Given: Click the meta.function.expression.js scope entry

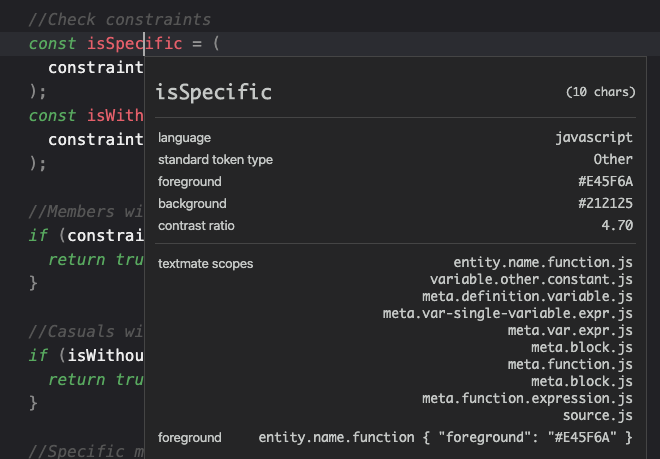Looking at the screenshot, I should click(527, 398).
